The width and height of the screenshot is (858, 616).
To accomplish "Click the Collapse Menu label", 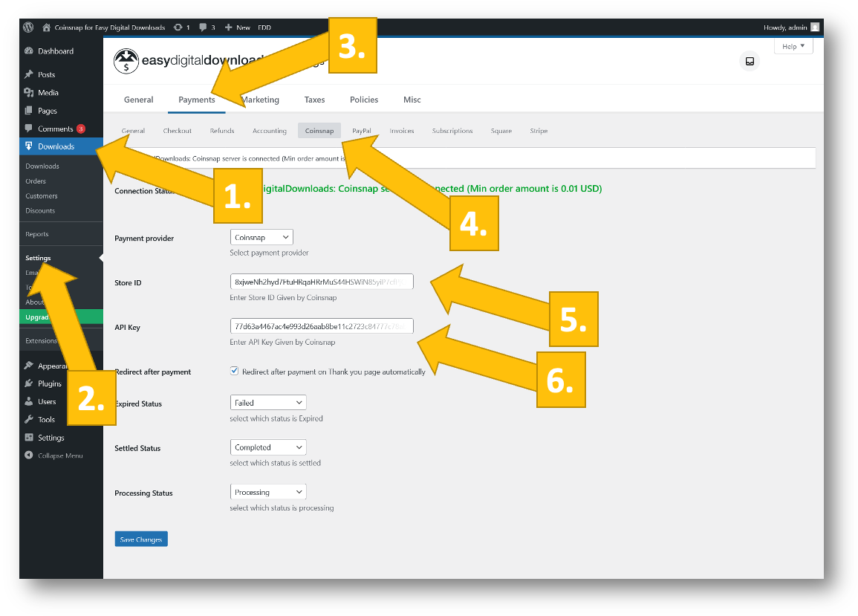I will click(x=60, y=455).
